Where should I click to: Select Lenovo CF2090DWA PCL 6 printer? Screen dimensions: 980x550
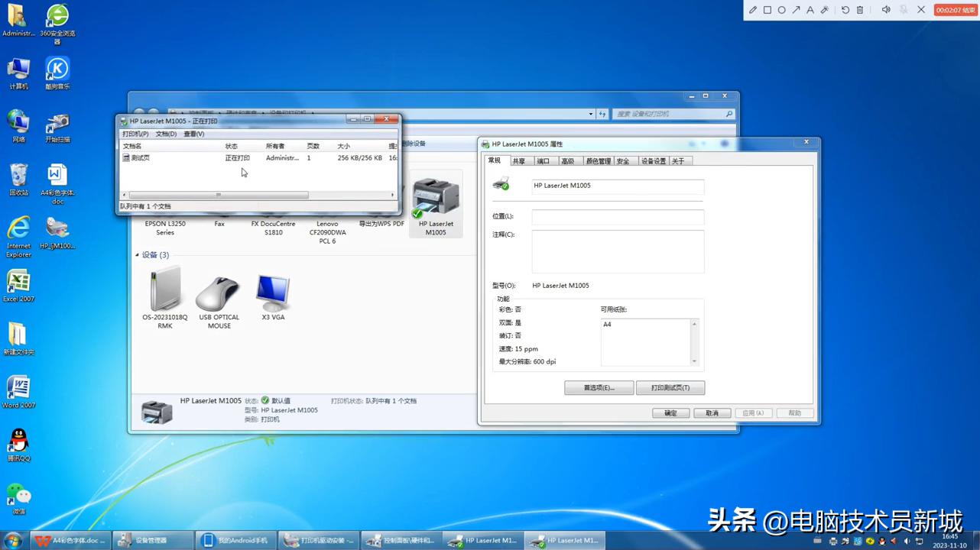(x=327, y=232)
